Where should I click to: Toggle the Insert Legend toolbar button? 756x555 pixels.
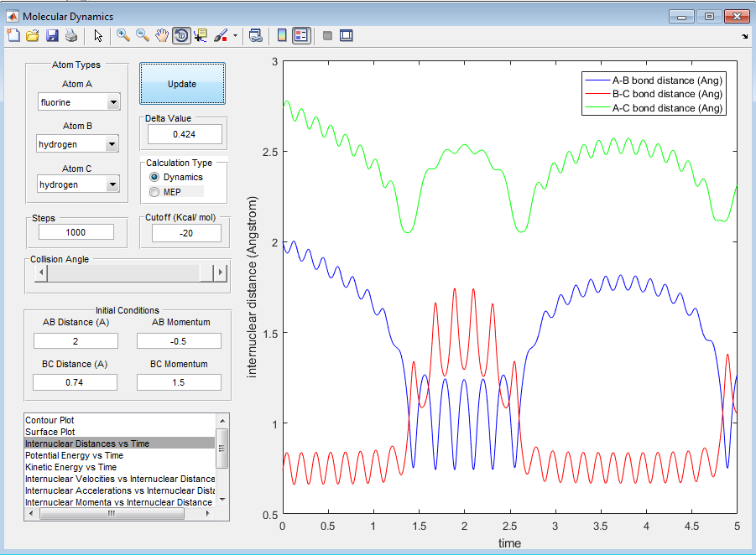coord(301,35)
